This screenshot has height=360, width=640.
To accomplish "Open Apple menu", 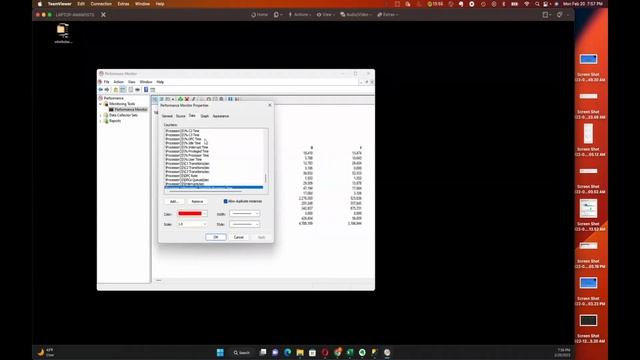I will point(40,4).
